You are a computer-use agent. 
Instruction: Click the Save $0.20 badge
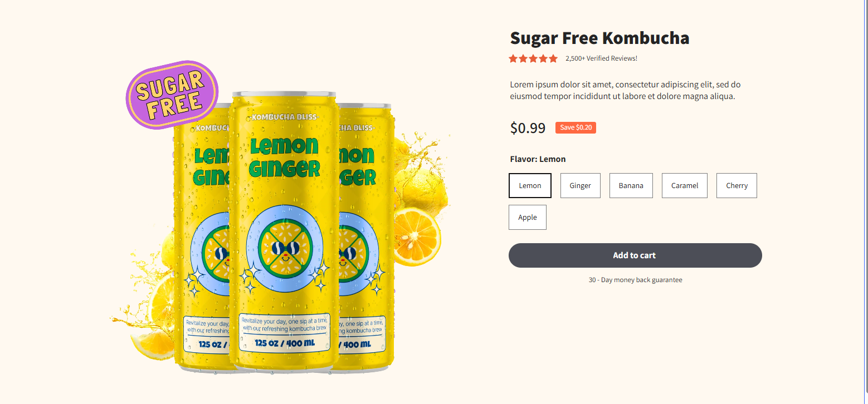[x=576, y=127]
